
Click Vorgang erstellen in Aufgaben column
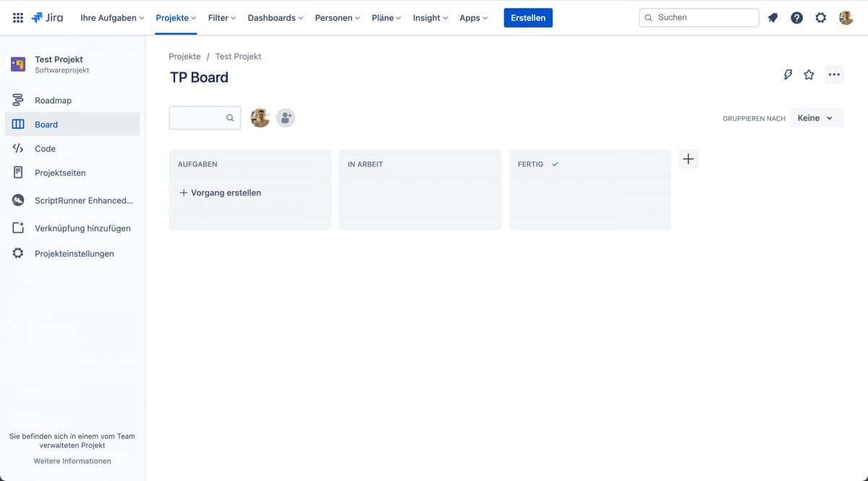pos(221,193)
